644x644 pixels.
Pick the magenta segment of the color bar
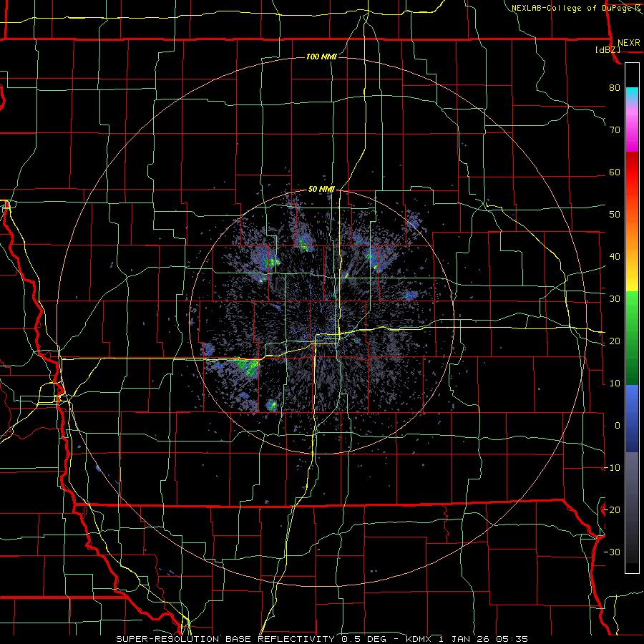pyautogui.click(x=633, y=132)
